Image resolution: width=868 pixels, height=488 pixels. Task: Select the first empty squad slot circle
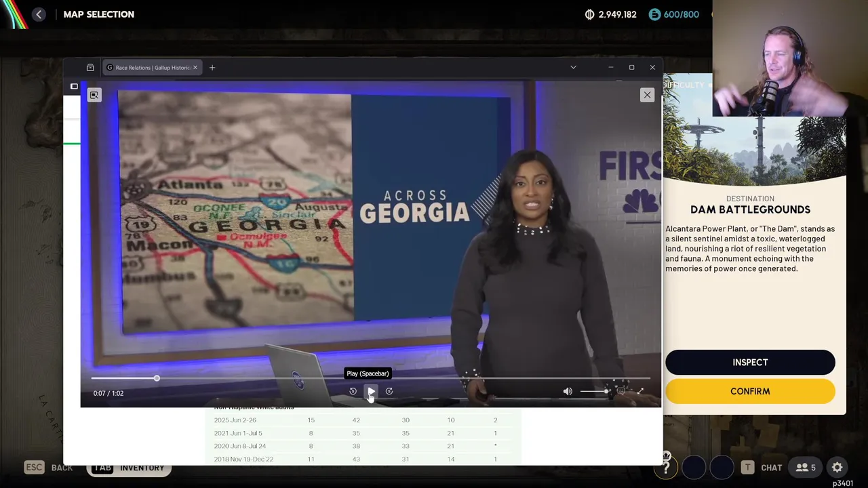694,467
